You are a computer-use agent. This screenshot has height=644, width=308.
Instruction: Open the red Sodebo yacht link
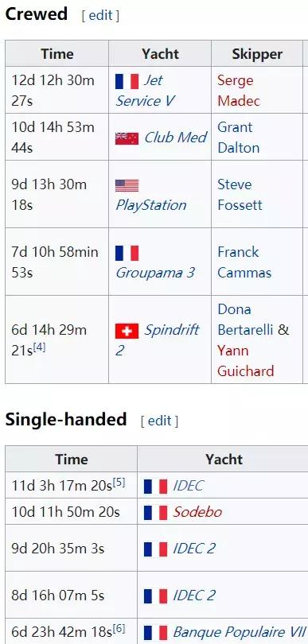click(197, 512)
